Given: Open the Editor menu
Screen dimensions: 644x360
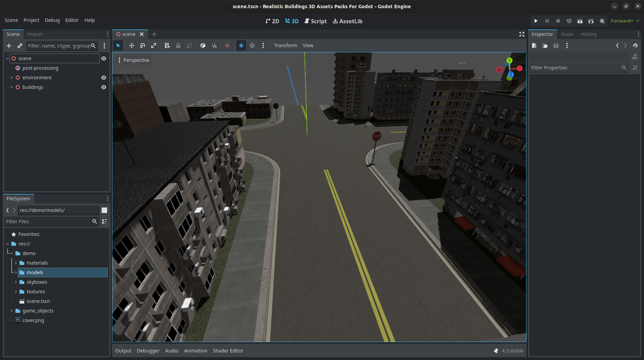Looking at the screenshot, I should pyautogui.click(x=72, y=20).
